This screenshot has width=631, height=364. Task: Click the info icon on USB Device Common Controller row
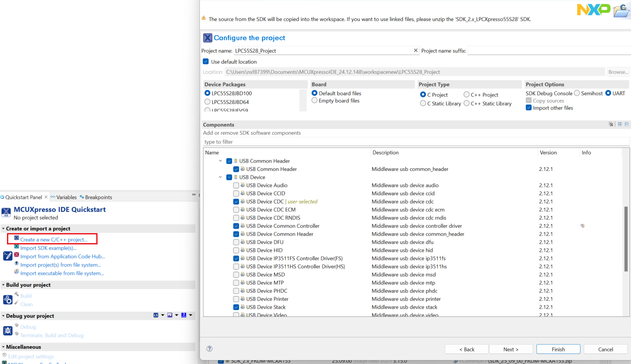point(582,226)
